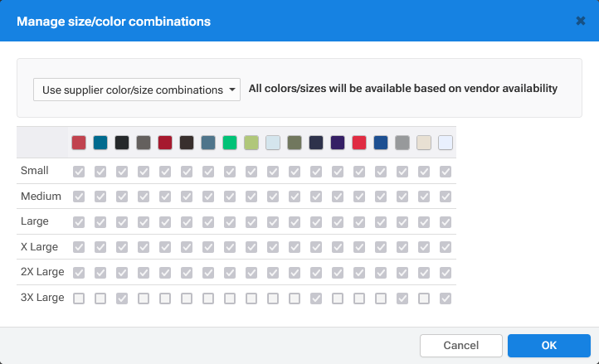This screenshot has width=599, height=364.
Task: Pick the cream beige color swatch
Action: point(424,143)
